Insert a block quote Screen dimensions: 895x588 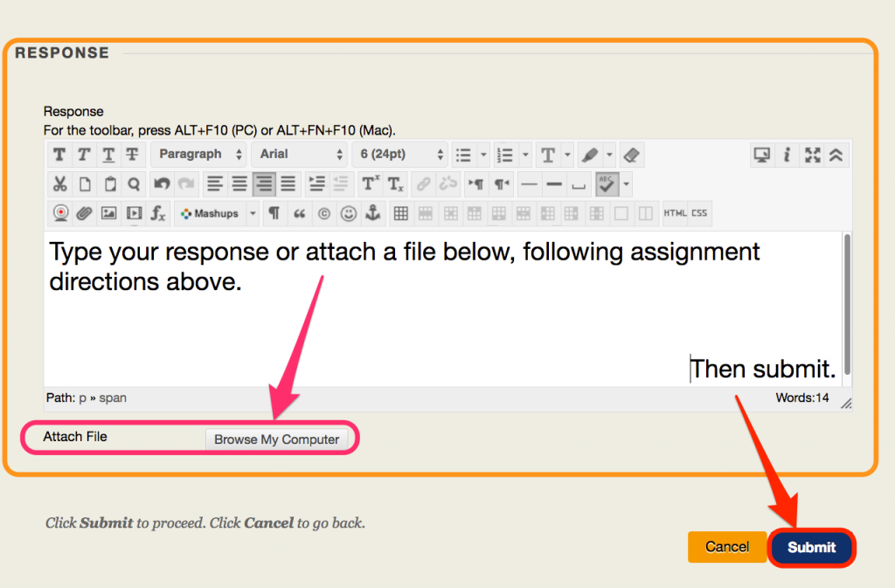click(299, 213)
